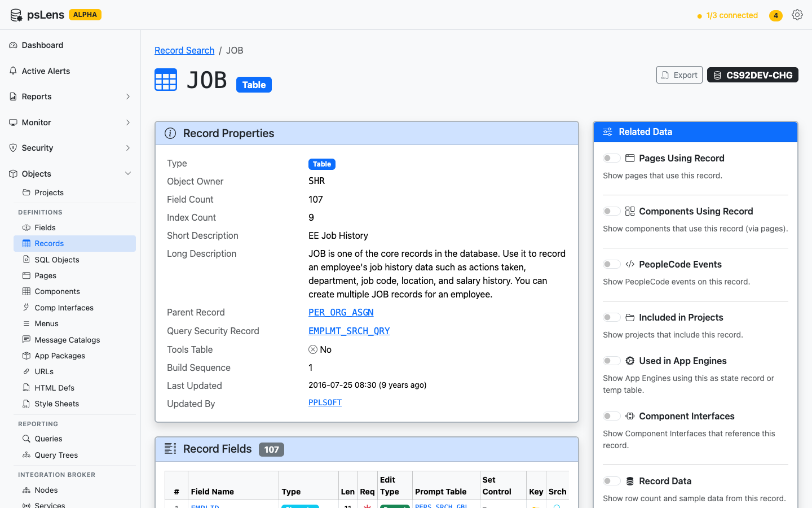The width and height of the screenshot is (812, 508).
Task: Click the Dashboard gauge icon
Action: click(x=13, y=45)
